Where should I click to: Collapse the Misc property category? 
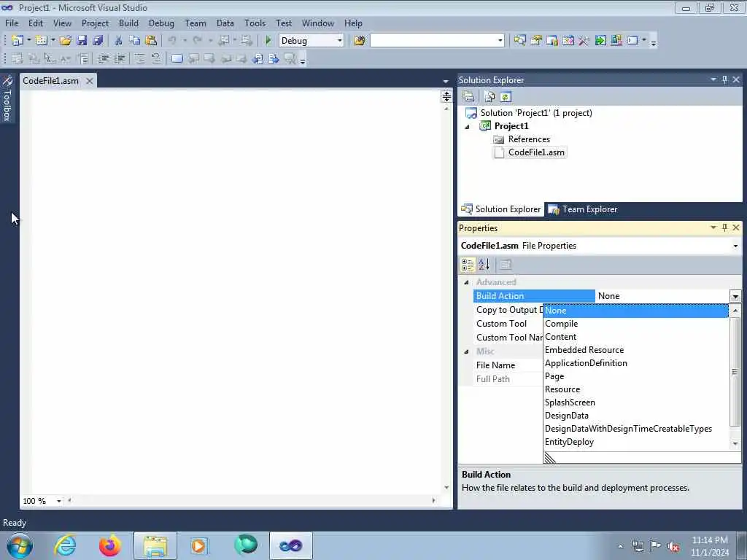466,351
